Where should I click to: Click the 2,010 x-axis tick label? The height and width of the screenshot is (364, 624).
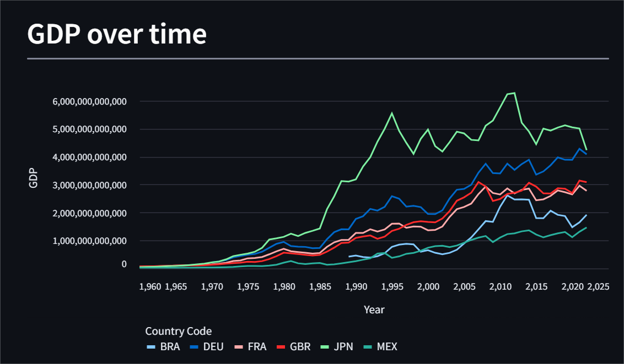(x=500, y=287)
